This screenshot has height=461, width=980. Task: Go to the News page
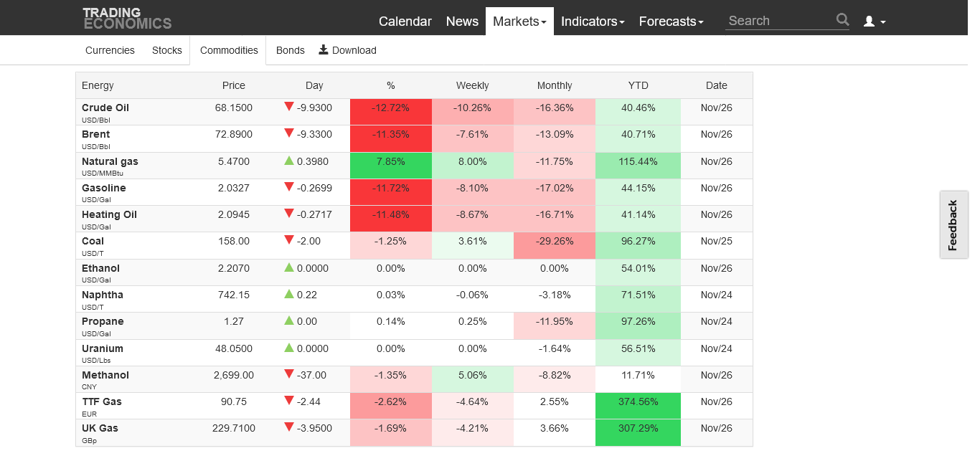[462, 22]
